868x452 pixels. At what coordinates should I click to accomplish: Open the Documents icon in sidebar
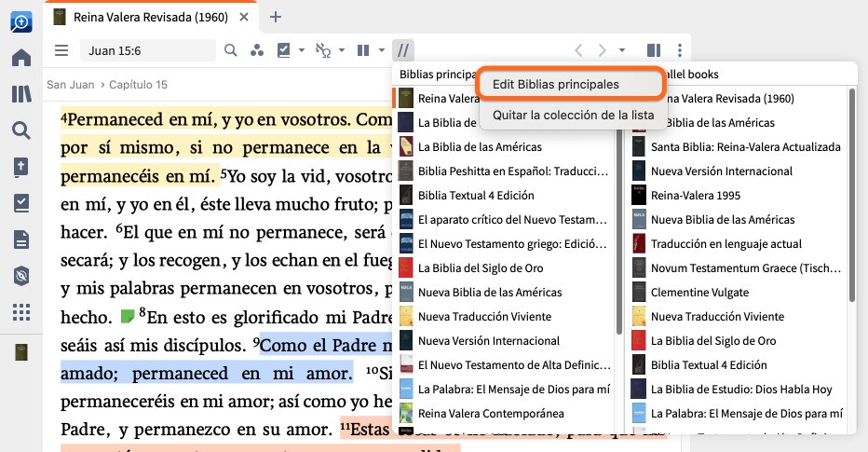[21, 240]
